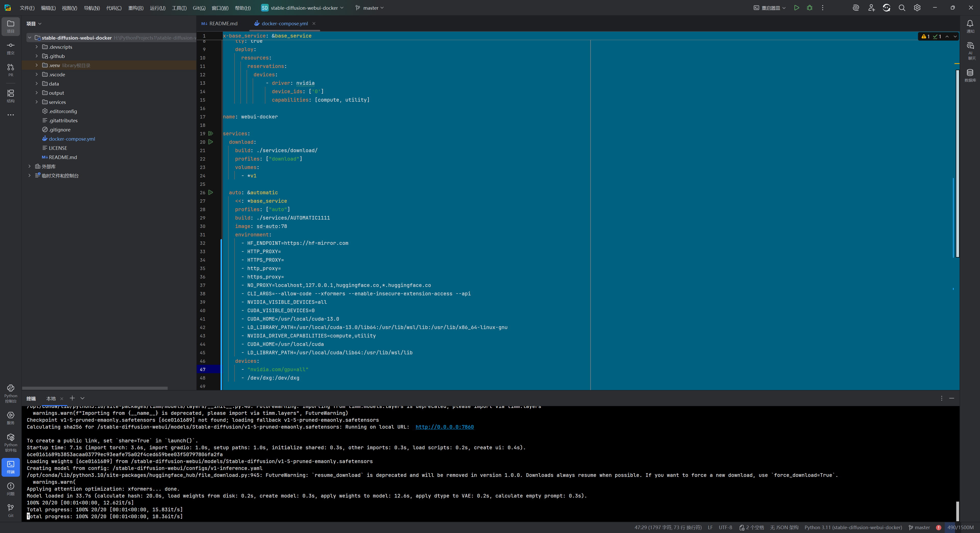Viewport: 980px width, 533px height.
Task: Start debugging with the bug icon
Action: (x=810, y=8)
